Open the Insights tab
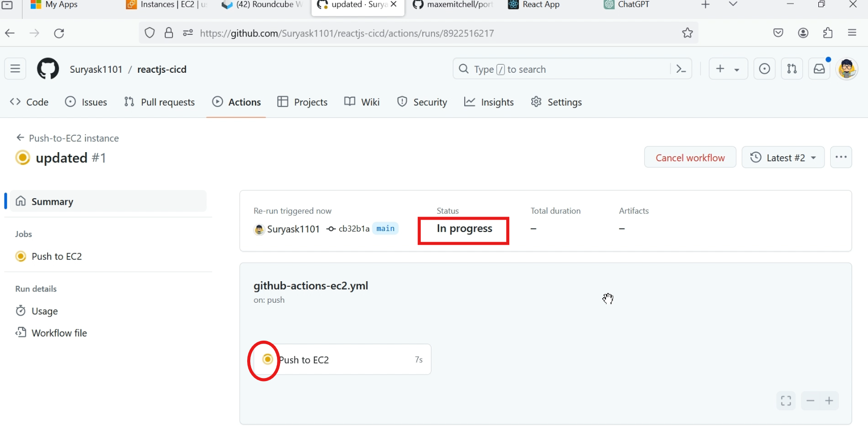Image resolution: width=868 pixels, height=440 pixels. 489,102
